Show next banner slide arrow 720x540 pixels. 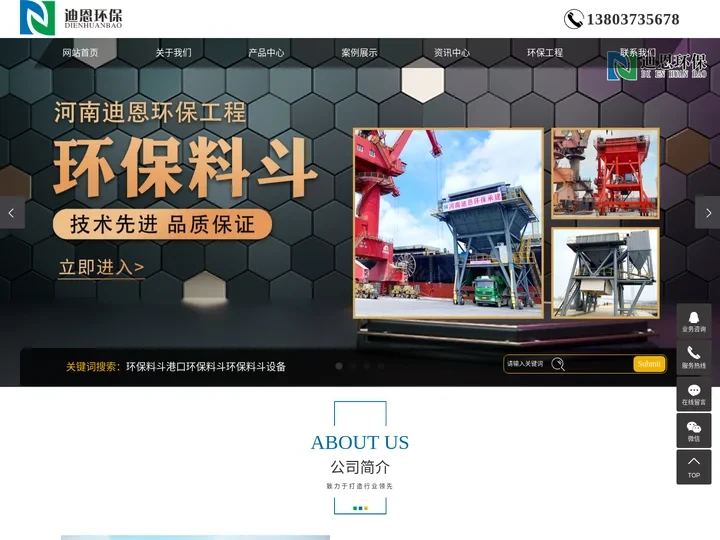click(708, 213)
